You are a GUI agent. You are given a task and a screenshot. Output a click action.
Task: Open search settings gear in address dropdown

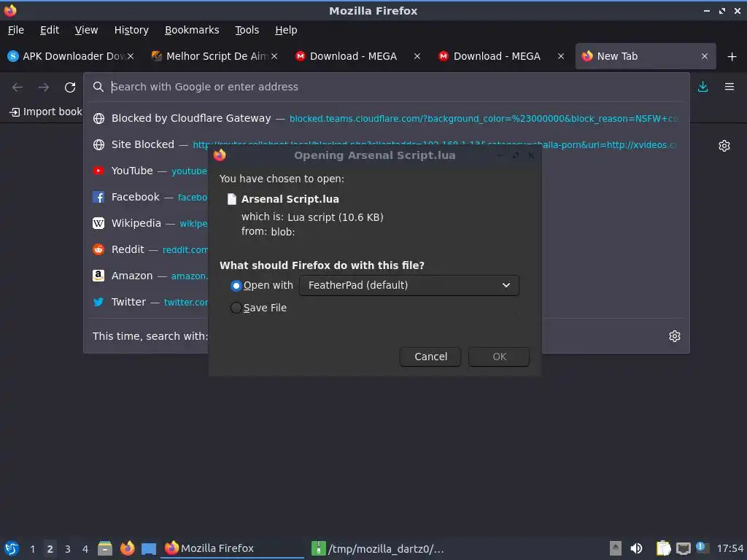tap(675, 336)
